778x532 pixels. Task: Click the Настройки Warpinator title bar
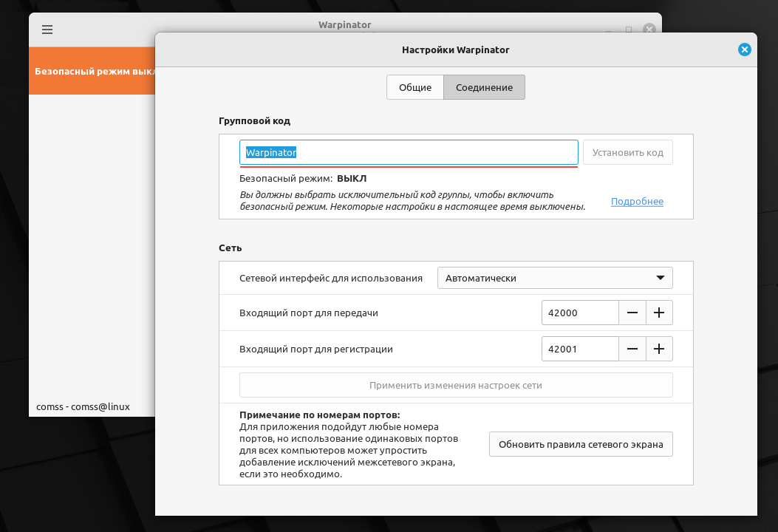coord(455,50)
